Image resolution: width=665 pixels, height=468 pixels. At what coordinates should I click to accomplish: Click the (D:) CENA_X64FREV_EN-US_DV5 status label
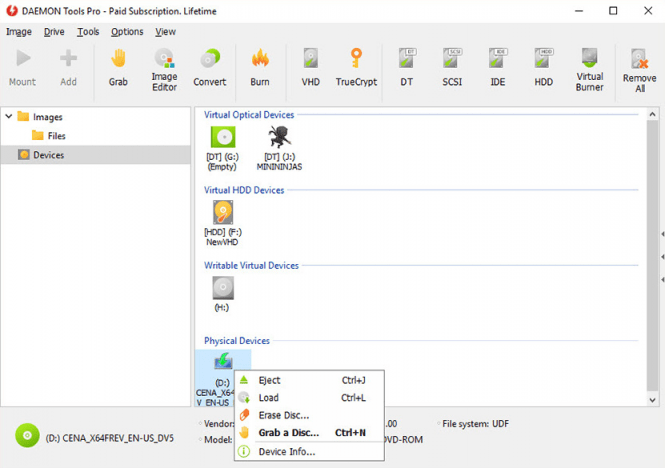[x=110, y=438]
